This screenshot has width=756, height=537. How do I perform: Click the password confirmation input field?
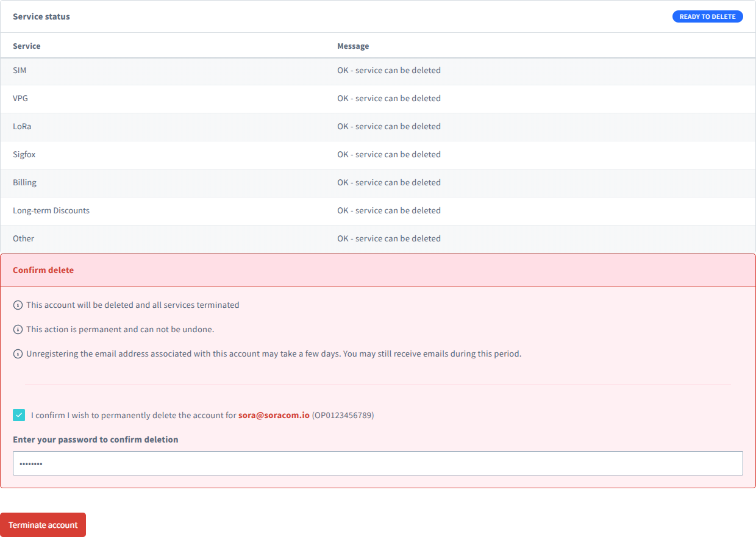(x=377, y=463)
